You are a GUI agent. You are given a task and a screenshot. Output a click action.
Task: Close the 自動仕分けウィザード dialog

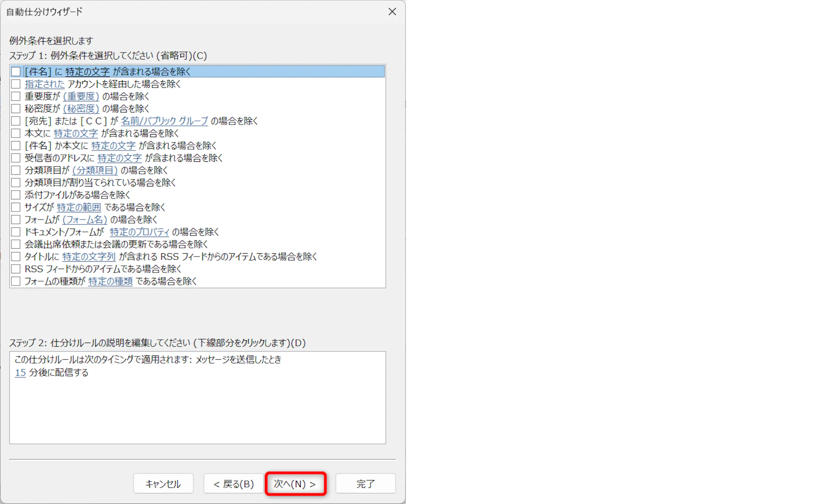coord(392,12)
